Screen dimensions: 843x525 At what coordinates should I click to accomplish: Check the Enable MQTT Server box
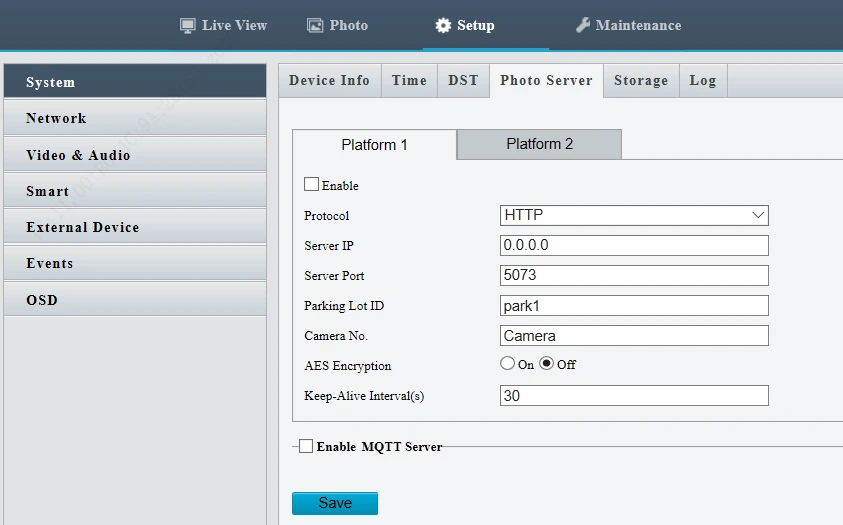306,446
